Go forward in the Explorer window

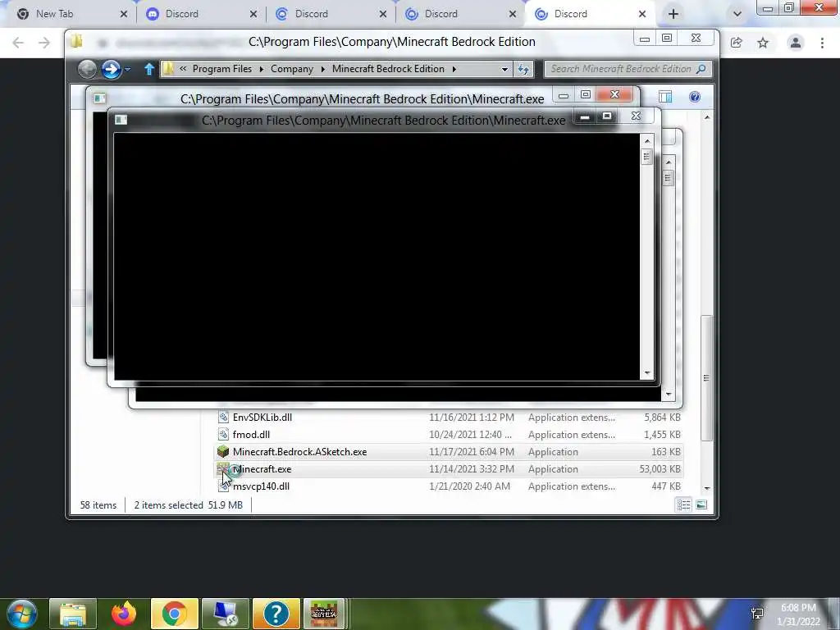[x=111, y=69]
